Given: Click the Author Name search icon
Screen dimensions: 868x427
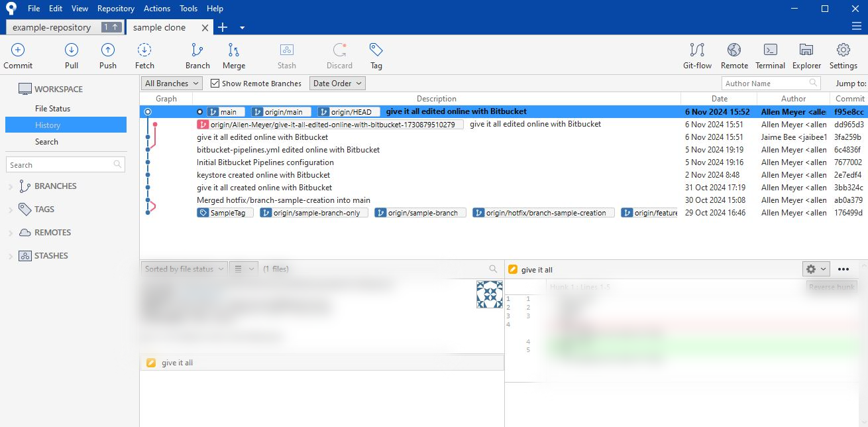Looking at the screenshot, I should click(x=813, y=83).
